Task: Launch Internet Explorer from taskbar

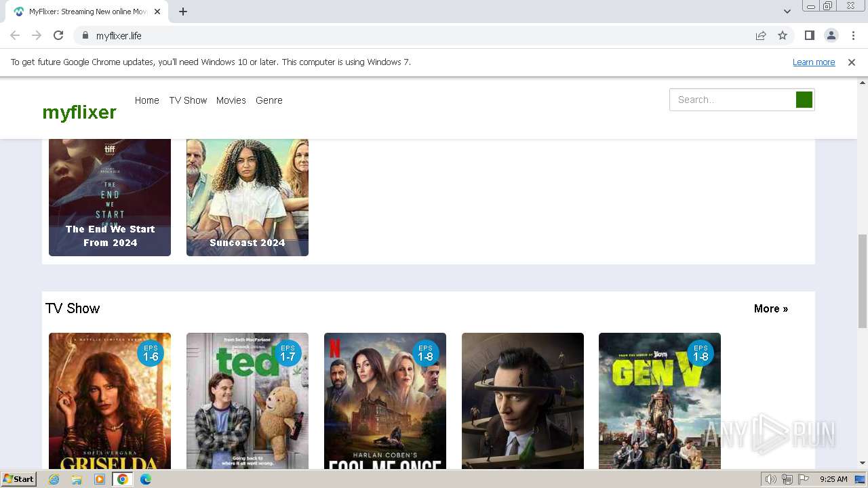Action: coord(54,479)
